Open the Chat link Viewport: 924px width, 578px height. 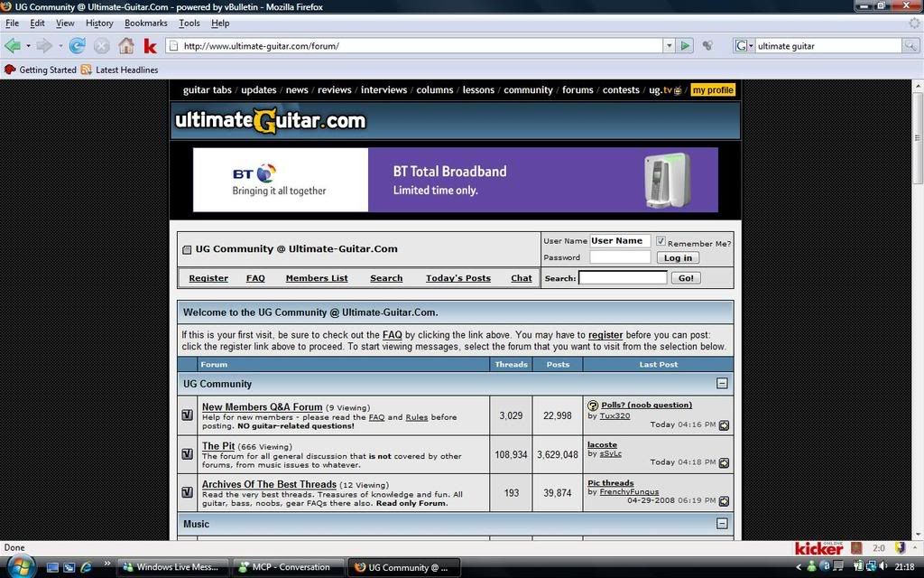click(521, 278)
